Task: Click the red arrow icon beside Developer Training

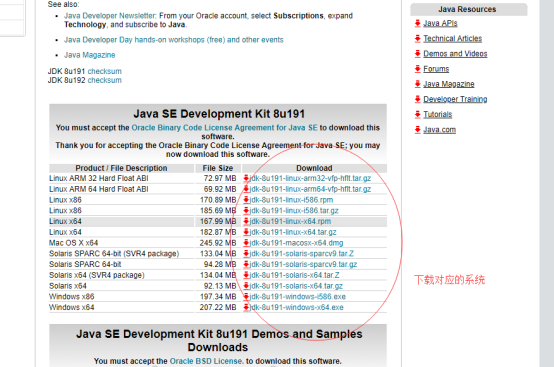Action: pyautogui.click(x=418, y=99)
